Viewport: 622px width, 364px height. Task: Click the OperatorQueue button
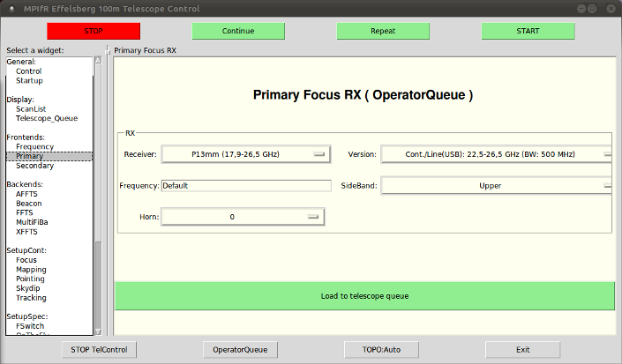point(240,350)
